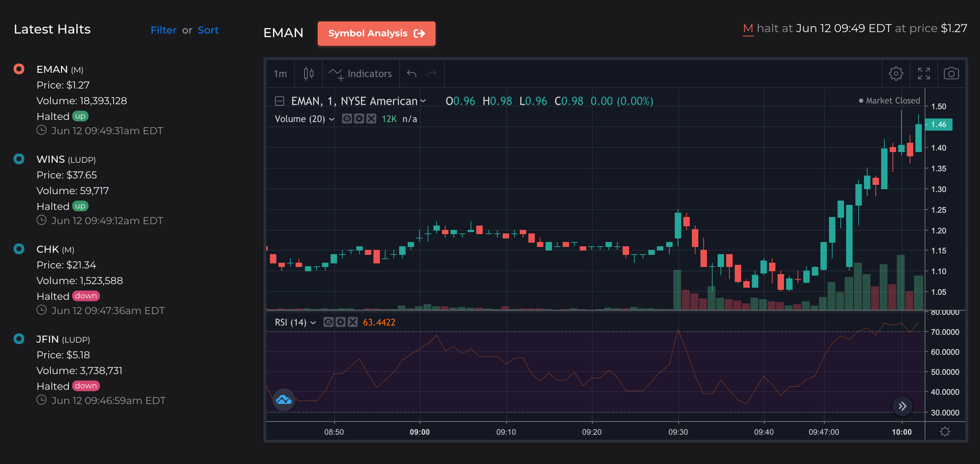The width and height of the screenshot is (980, 464).
Task: Open RSI indicator settings
Action: coord(341,322)
